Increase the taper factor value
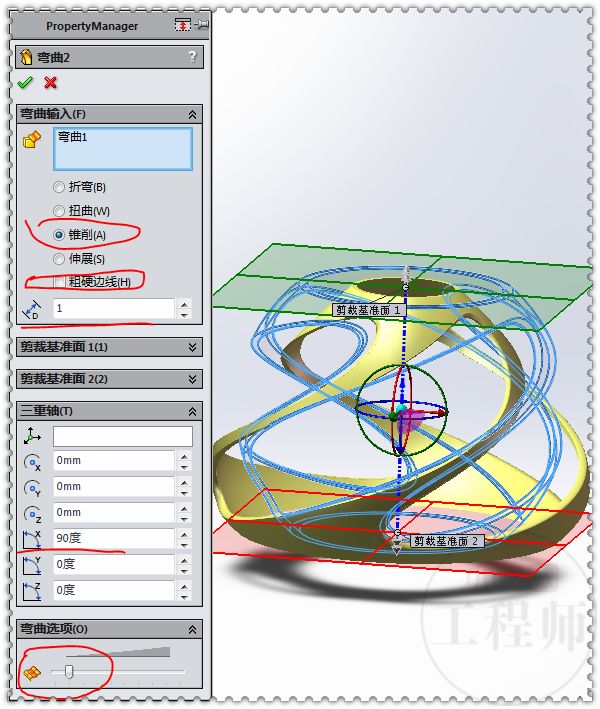This screenshot has height=709, width=600. pos(184,304)
